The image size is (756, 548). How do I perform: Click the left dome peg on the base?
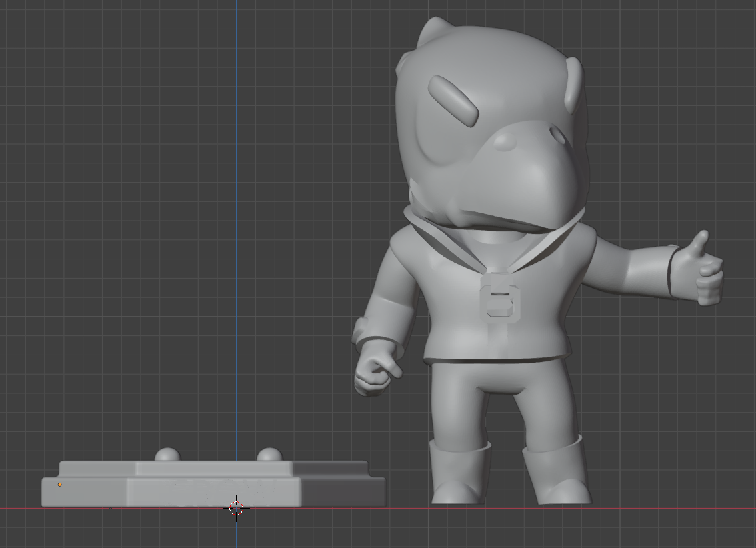tap(167, 455)
